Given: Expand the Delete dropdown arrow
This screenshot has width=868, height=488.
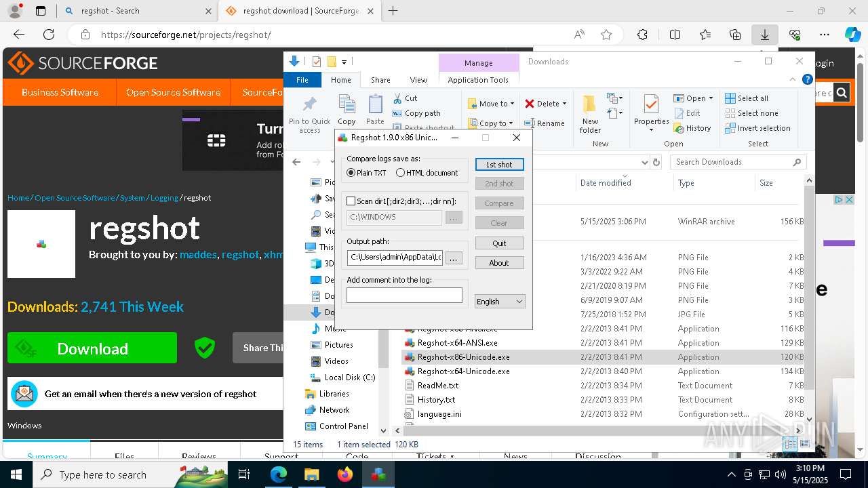Looking at the screenshot, I should tap(564, 104).
